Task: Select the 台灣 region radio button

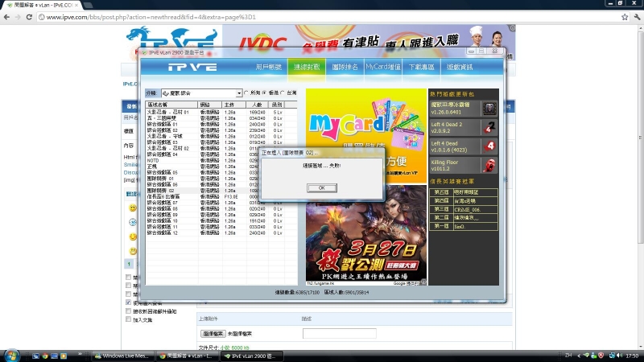Action: (283, 93)
